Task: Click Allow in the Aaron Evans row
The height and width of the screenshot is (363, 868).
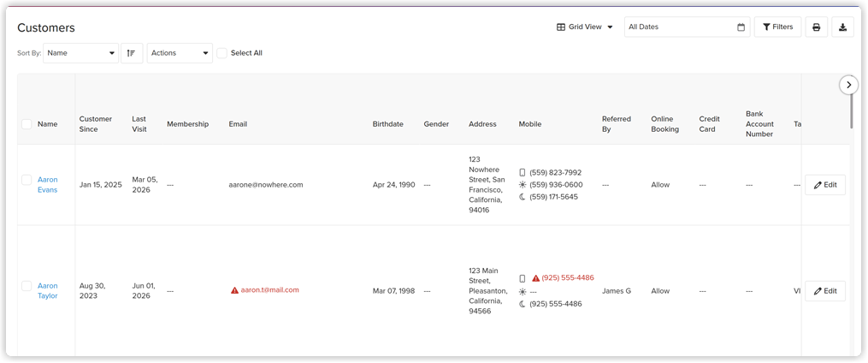Action: [660, 185]
